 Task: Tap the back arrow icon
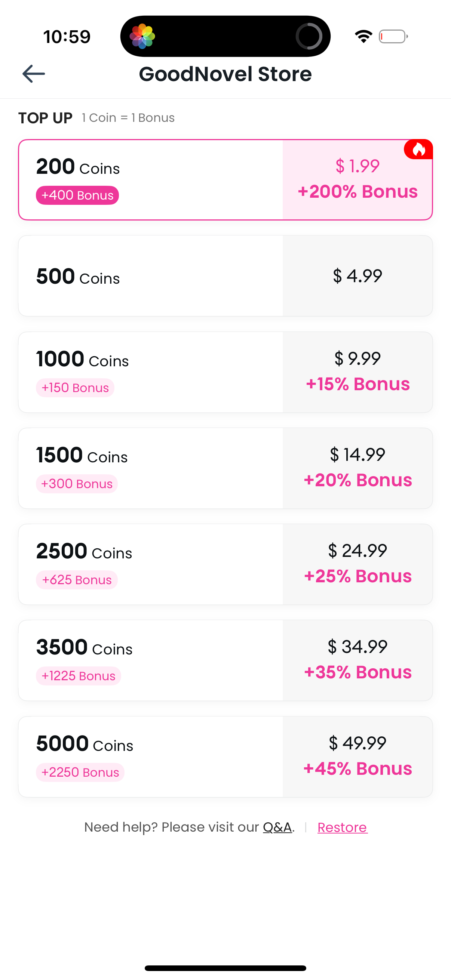pyautogui.click(x=34, y=74)
